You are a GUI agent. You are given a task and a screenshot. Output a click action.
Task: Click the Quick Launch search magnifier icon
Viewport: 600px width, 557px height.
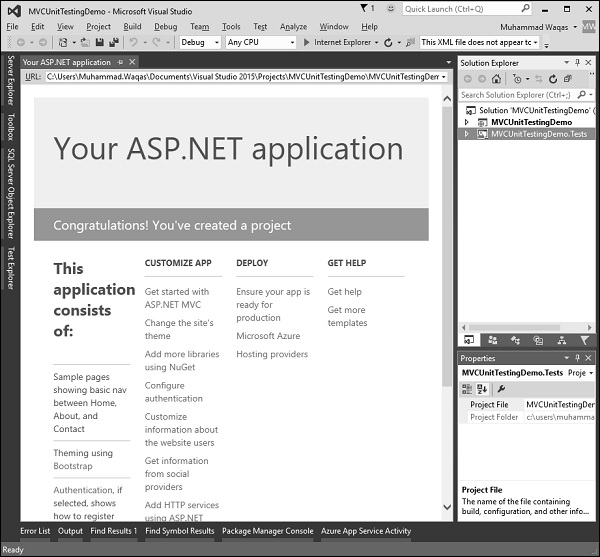point(525,8)
